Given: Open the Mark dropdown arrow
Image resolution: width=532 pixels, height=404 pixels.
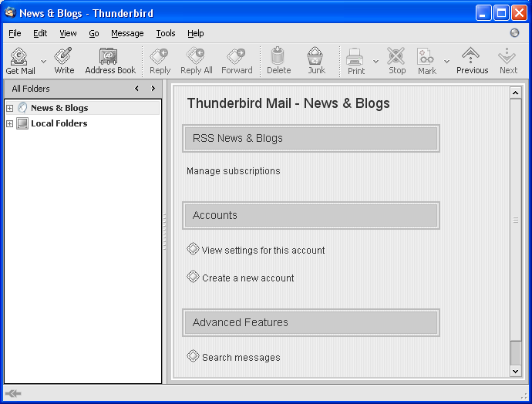Looking at the screenshot, I should pyautogui.click(x=447, y=62).
